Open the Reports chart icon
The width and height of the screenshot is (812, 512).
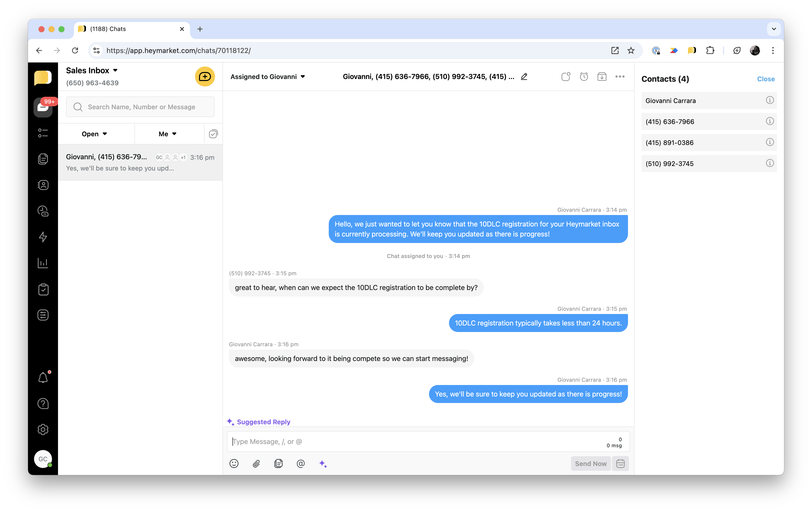click(x=43, y=263)
